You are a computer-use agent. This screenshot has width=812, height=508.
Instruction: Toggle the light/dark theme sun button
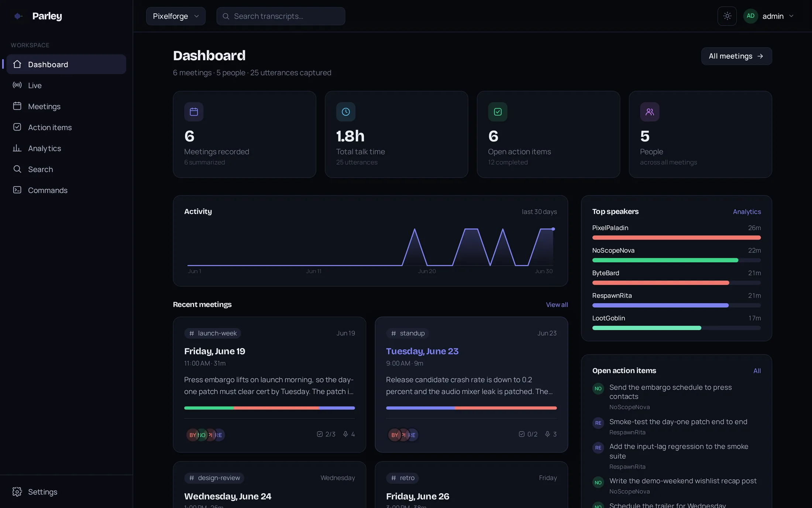pyautogui.click(x=727, y=16)
